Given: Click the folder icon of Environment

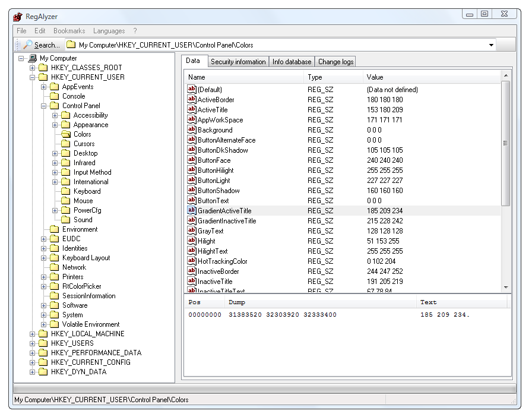Looking at the screenshot, I should (54, 229).
